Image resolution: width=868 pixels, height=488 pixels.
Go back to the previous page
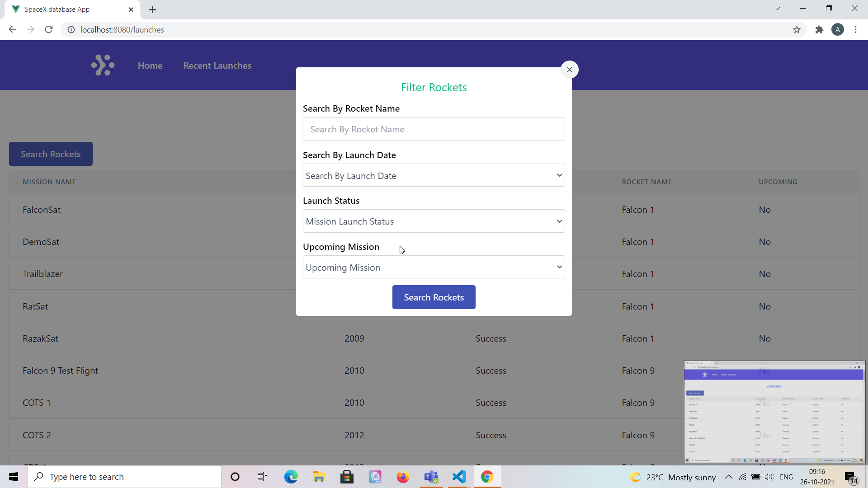[12, 30]
